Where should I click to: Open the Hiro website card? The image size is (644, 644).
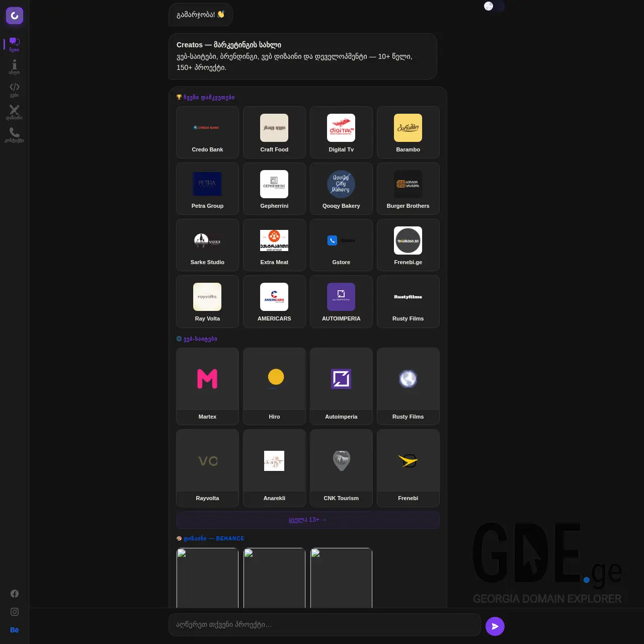tap(274, 386)
